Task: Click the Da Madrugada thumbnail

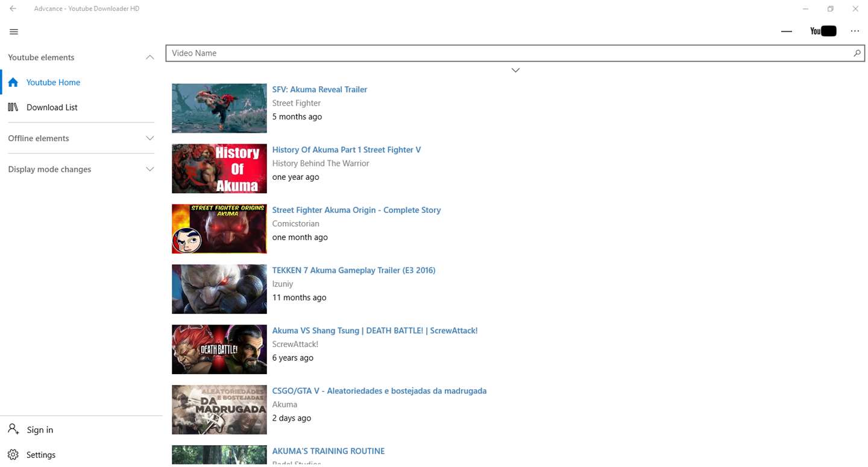Action: click(219, 410)
